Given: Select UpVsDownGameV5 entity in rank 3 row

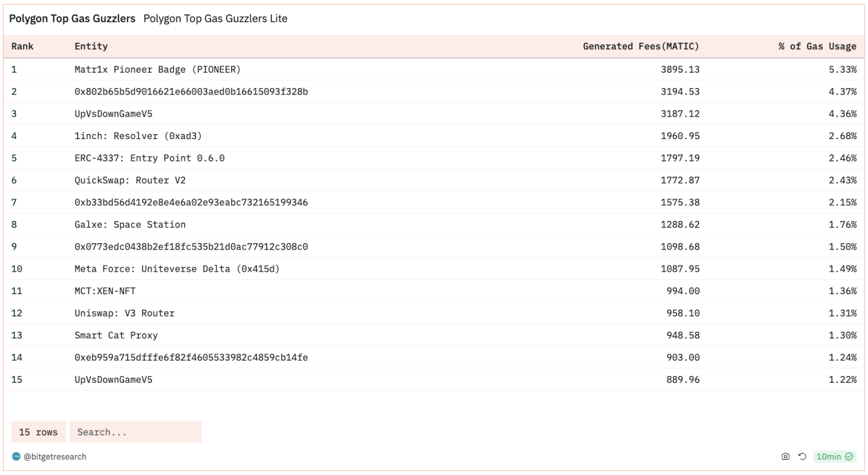Looking at the screenshot, I should pyautogui.click(x=113, y=114).
